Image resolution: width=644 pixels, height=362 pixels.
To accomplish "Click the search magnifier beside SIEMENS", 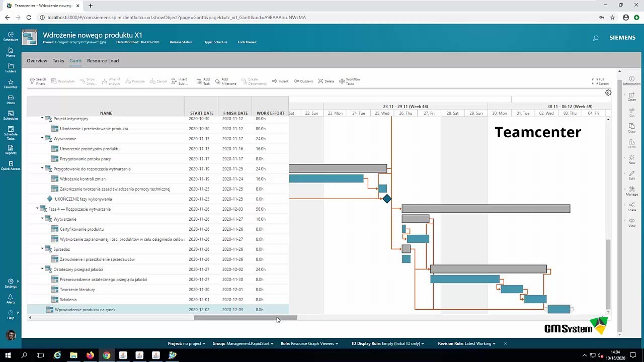I will tap(596, 38).
